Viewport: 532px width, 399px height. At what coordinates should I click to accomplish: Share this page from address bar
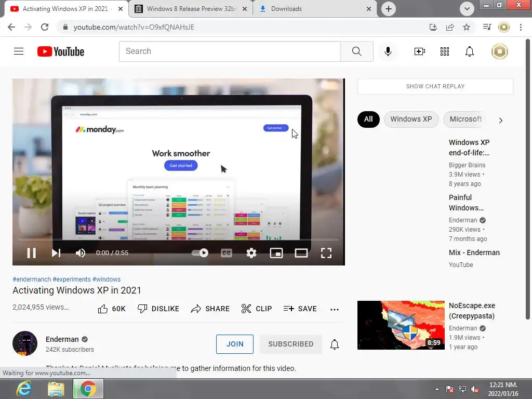pos(450,27)
